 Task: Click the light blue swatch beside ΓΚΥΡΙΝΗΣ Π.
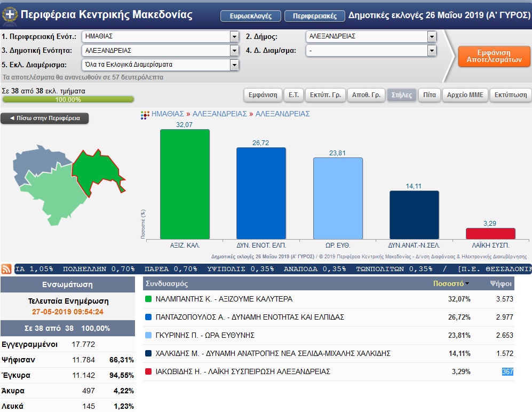point(148,335)
